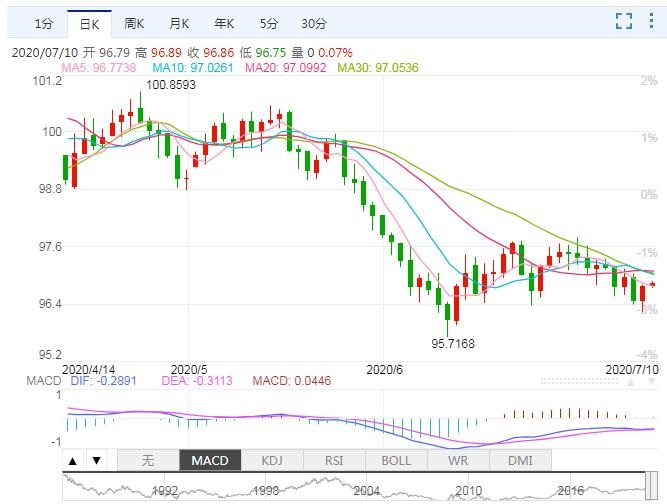The height and width of the screenshot is (504, 667).
Task: Click 1992 on the overview timeline
Action: (165, 491)
